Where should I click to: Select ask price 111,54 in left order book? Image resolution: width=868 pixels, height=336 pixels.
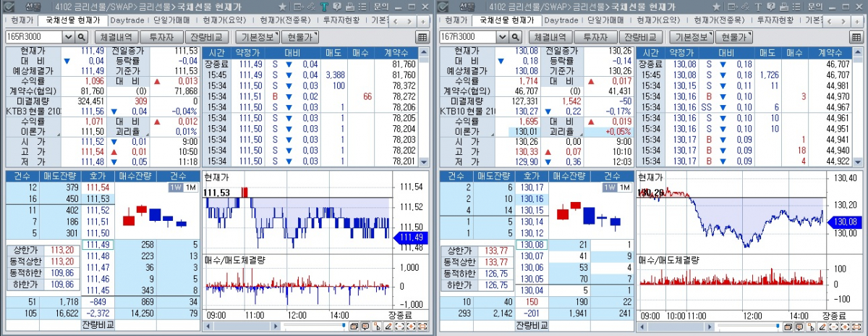tap(98, 188)
